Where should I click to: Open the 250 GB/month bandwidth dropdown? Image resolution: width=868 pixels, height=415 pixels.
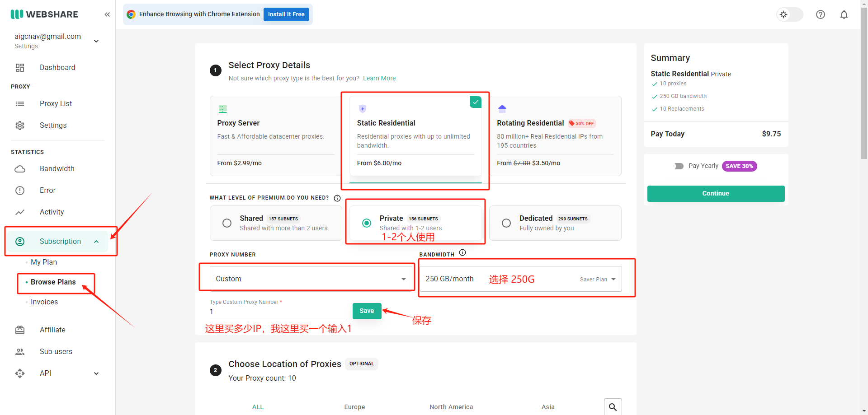click(521, 279)
